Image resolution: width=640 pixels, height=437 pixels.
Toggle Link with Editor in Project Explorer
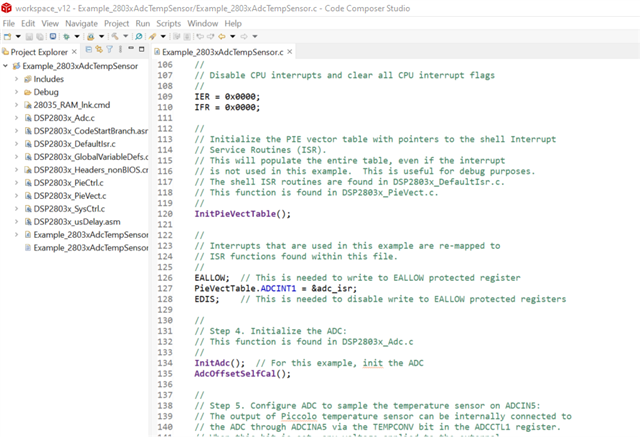coord(99,49)
